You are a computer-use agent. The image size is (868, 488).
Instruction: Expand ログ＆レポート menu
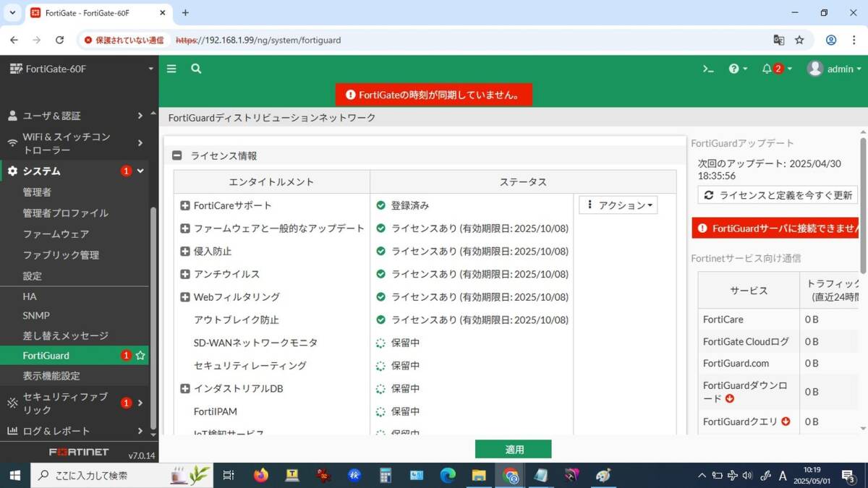coord(75,431)
